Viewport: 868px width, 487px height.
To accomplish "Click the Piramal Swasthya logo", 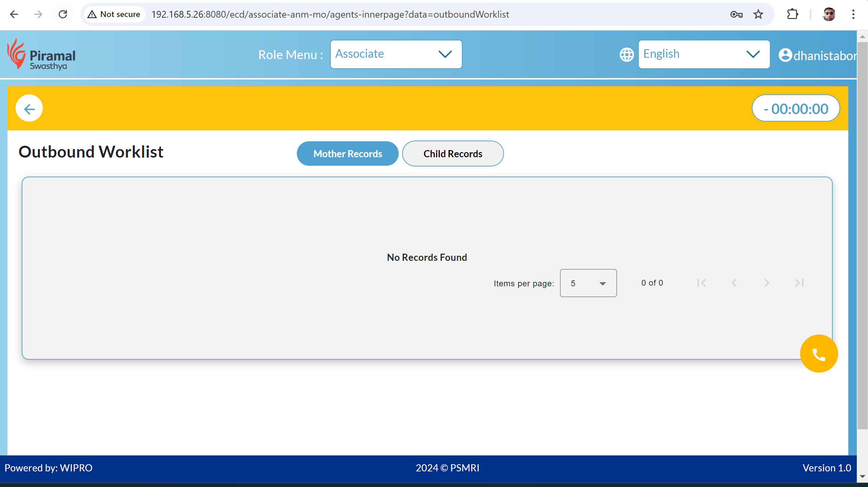I will (x=41, y=54).
